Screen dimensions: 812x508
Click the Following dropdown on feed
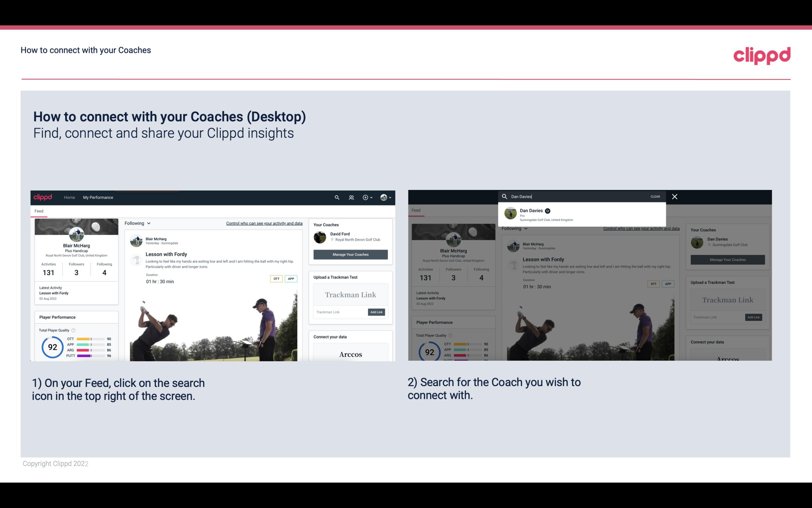[x=137, y=223]
